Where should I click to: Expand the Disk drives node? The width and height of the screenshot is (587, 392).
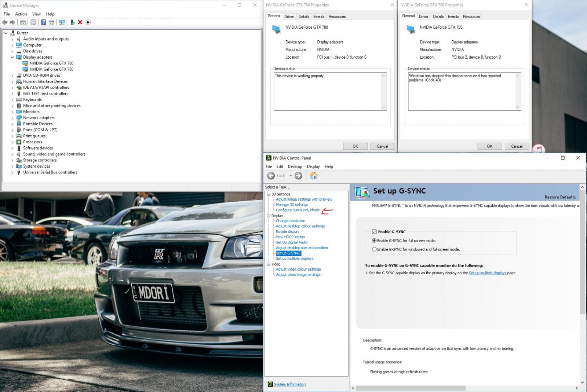12,51
